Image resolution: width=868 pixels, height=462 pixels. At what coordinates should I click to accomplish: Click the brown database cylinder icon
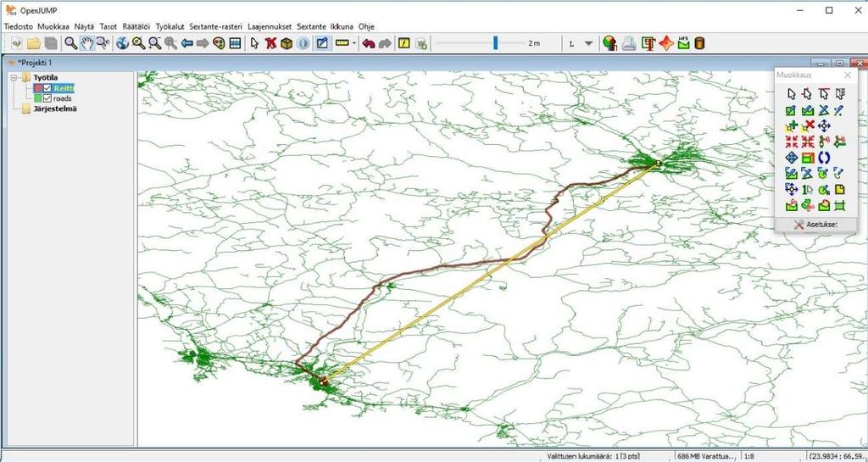pos(699,43)
